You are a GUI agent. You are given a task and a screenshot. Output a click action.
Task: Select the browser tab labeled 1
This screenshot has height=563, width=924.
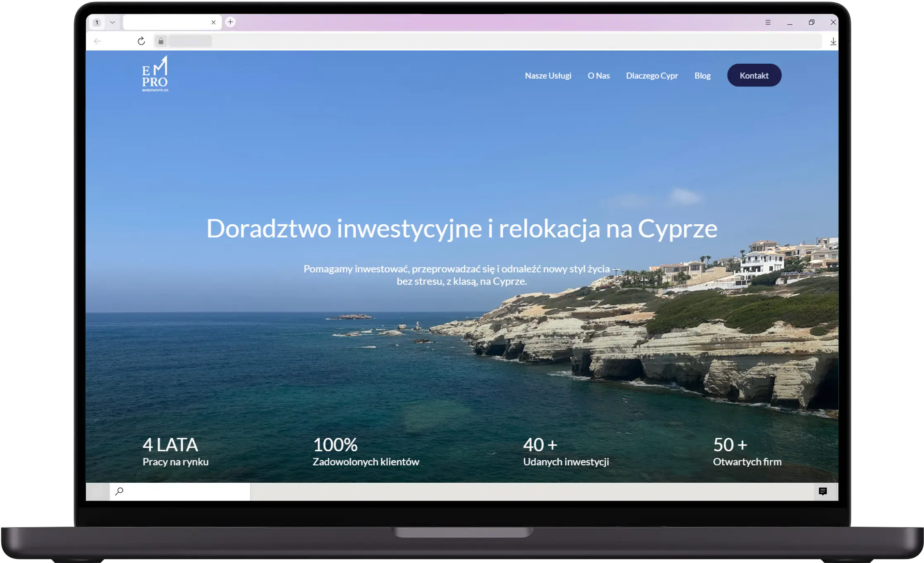[98, 22]
